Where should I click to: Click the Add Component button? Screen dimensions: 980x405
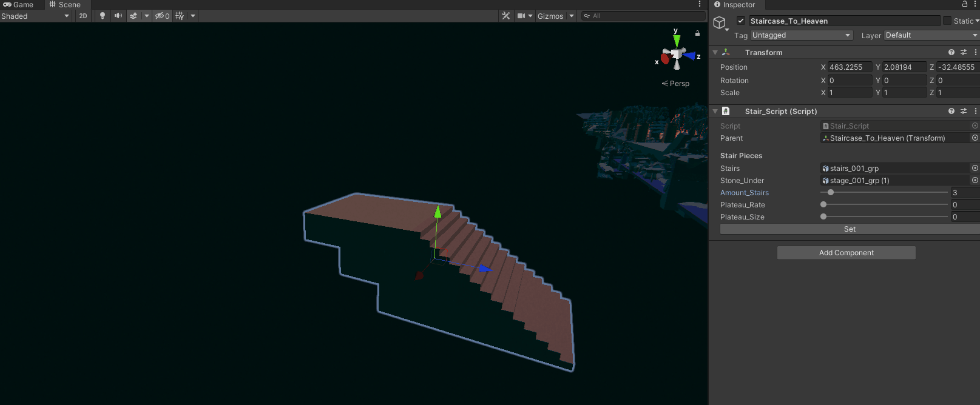pos(847,253)
